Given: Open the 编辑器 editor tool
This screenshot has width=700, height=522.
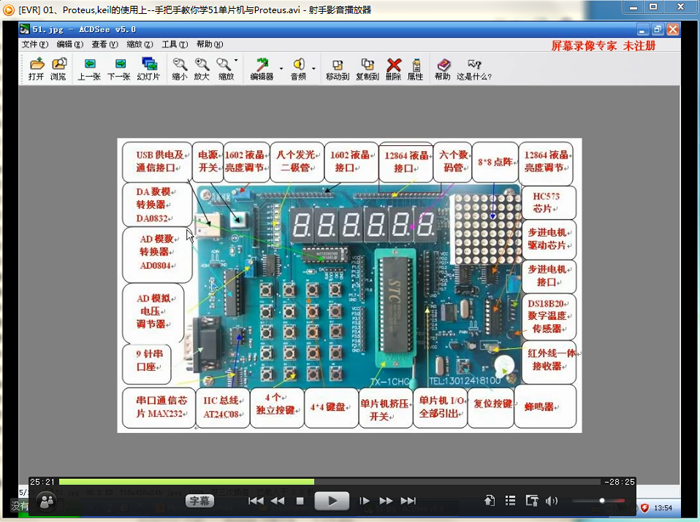Looking at the screenshot, I should tap(262, 69).
